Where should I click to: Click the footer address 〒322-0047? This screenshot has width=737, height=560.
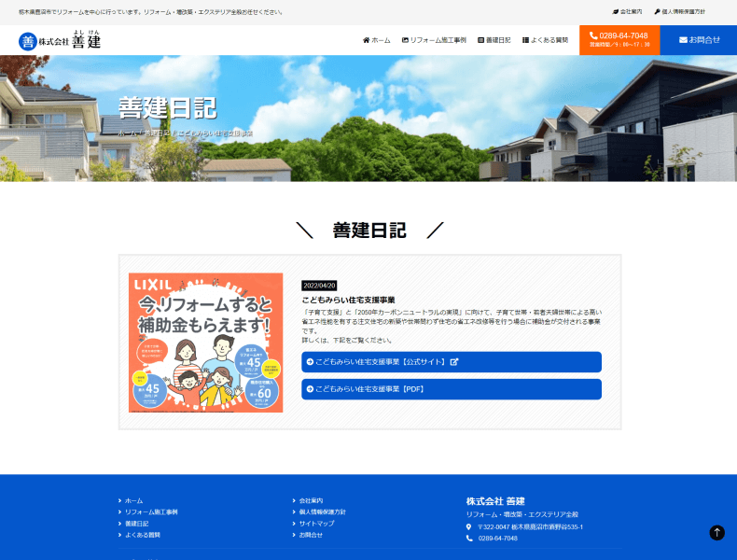pyautogui.click(x=530, y=527)
